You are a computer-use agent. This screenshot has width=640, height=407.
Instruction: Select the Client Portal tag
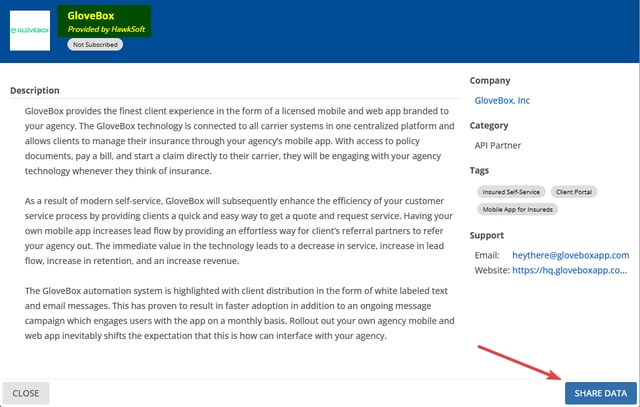tap(574, 191)
